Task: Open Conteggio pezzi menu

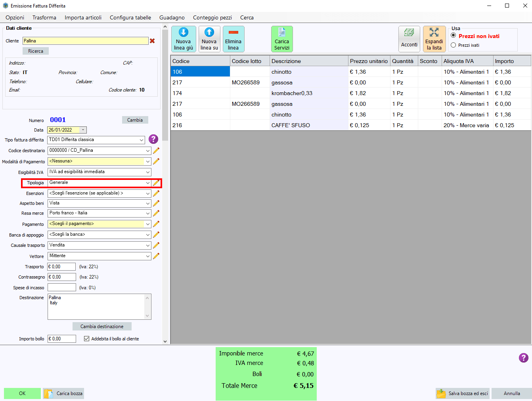Action: point(212,17)
